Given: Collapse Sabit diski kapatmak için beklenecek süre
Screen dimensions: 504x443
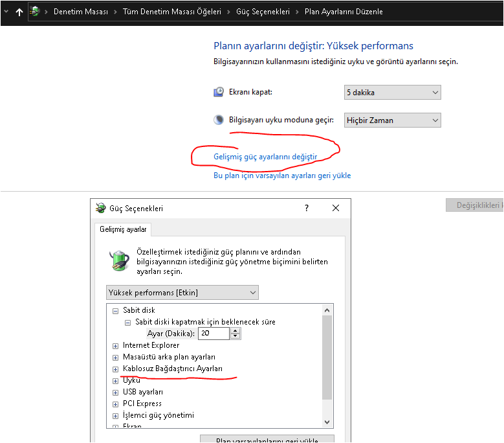Looking at the screenshot, I should (x=127, y=323).
